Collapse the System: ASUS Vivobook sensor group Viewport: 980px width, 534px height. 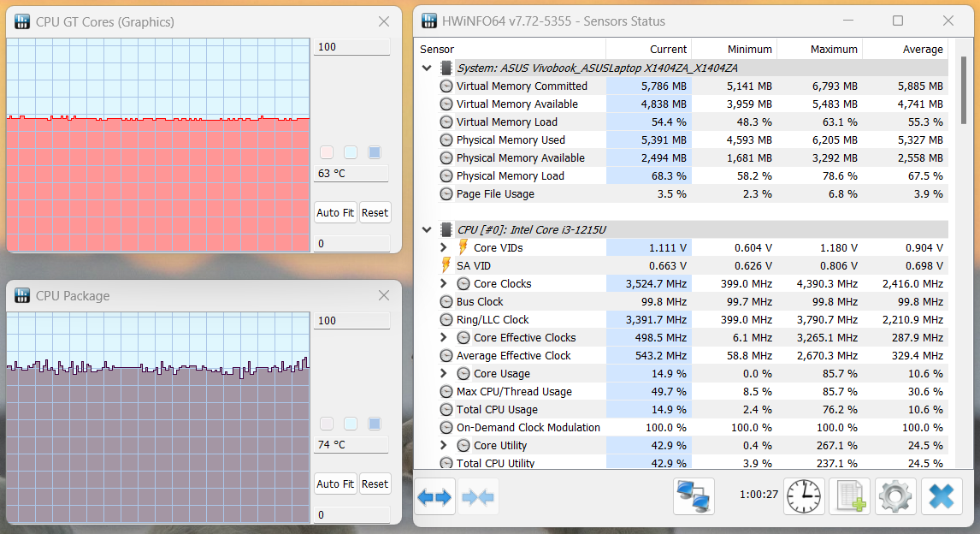point(428,68)
